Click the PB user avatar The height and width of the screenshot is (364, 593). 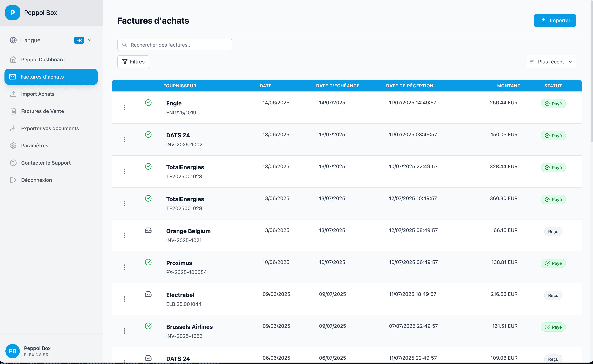click(13, 351)
